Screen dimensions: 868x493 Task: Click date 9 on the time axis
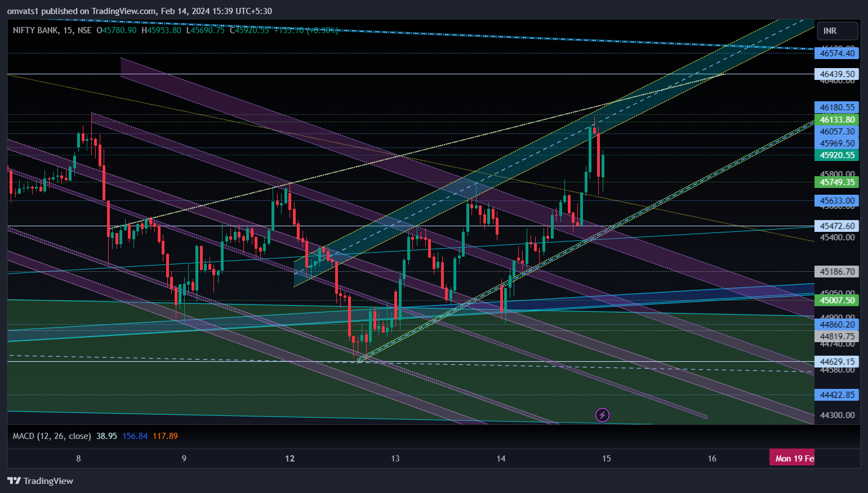point(184,459)
